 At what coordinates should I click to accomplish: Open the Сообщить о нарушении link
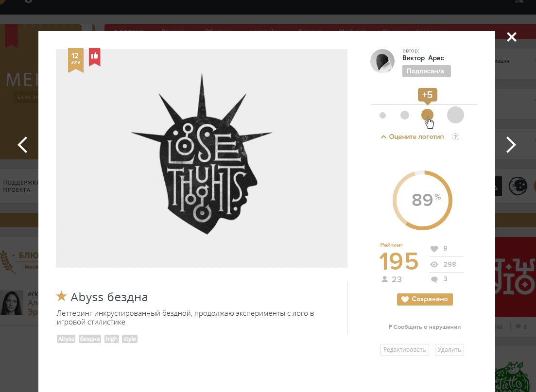click(x=424, y=327)
